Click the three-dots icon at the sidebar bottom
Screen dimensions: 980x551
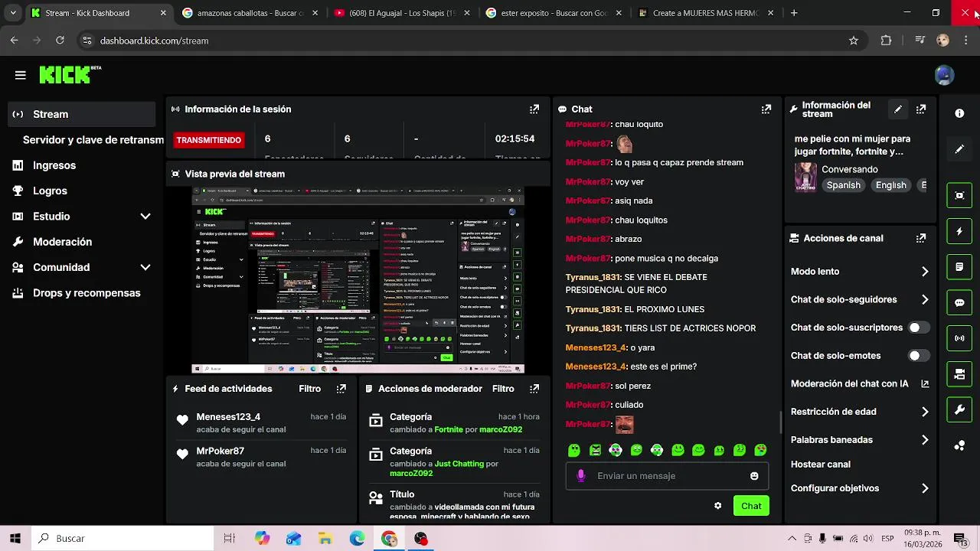pyautogui.click(x=959, y=446)
